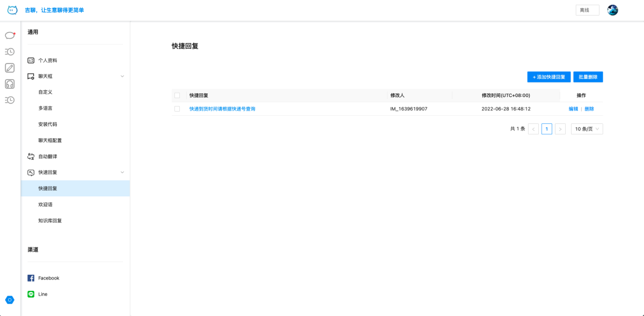The image size is (644, 316).
Task: Open the headset support icon in left rail
Action: click(10, 84)
